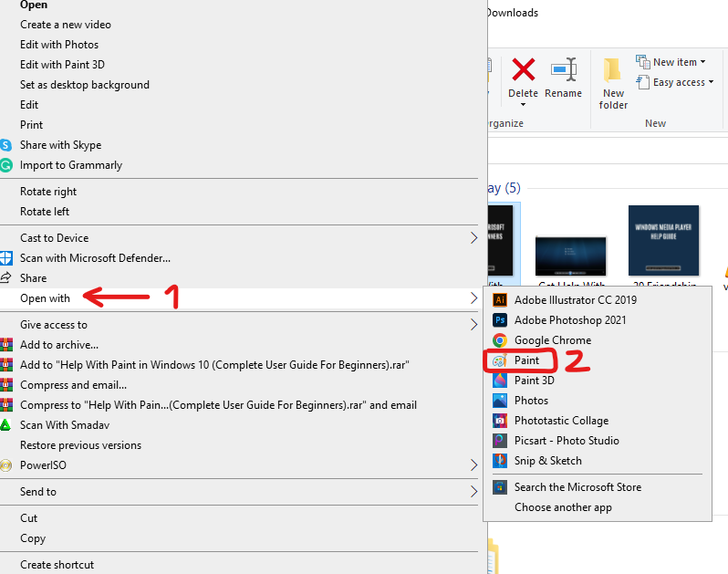
Task: Click the Delete button label
Action: point(524,93)
